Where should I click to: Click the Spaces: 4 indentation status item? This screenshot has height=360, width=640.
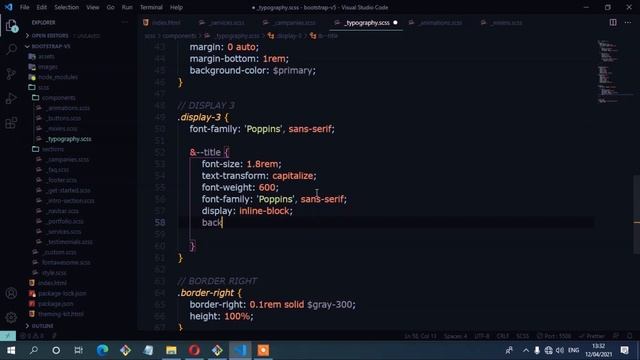click(456, 336)
